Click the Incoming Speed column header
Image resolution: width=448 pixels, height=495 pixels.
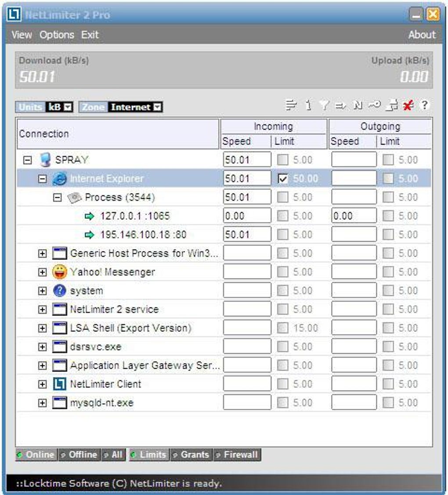pos(246,141)
